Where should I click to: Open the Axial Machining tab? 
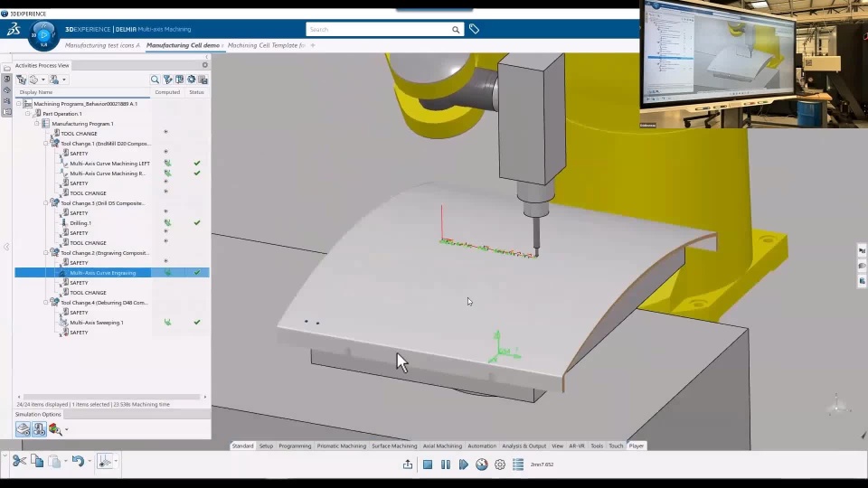click(442, 446)
